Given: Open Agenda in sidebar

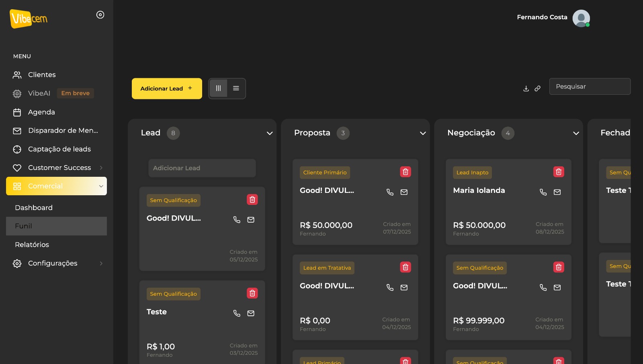Looking at the screenshot, I should [x=56, y=112].
